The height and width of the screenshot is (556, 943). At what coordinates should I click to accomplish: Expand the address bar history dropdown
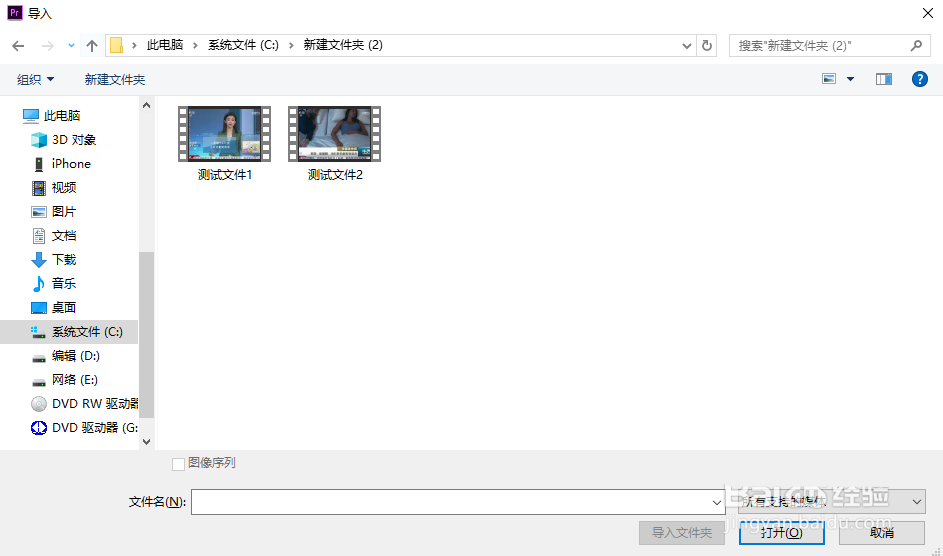(x=687, y=46)
